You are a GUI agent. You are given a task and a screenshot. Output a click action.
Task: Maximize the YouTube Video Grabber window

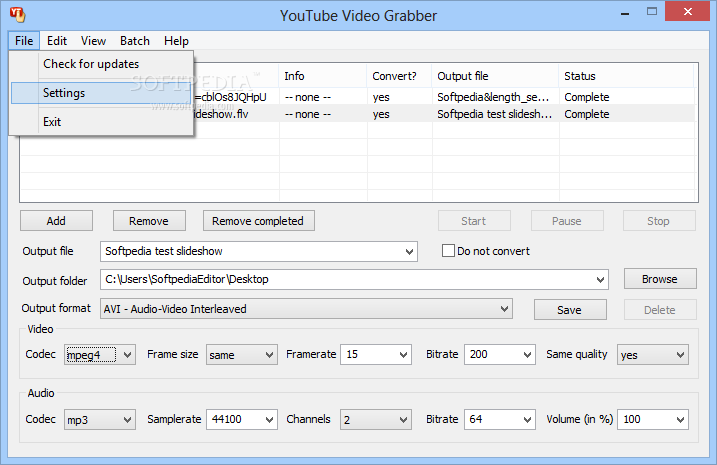point(652,12)
